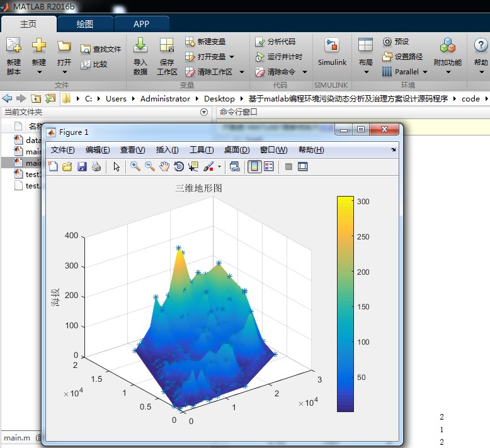Click browse for folder icon in address bar

click(50, 99)
